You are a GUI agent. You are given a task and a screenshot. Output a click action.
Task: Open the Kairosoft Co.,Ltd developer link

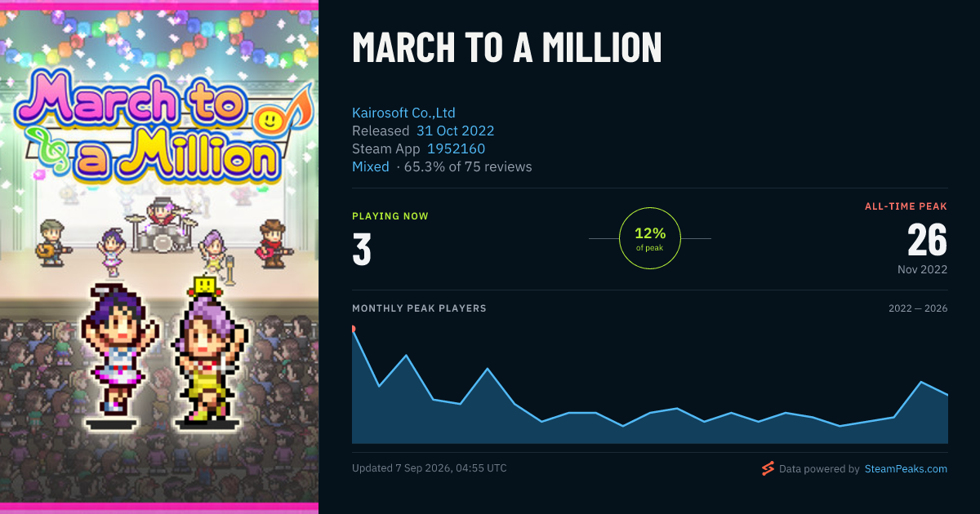pos(403,113)
